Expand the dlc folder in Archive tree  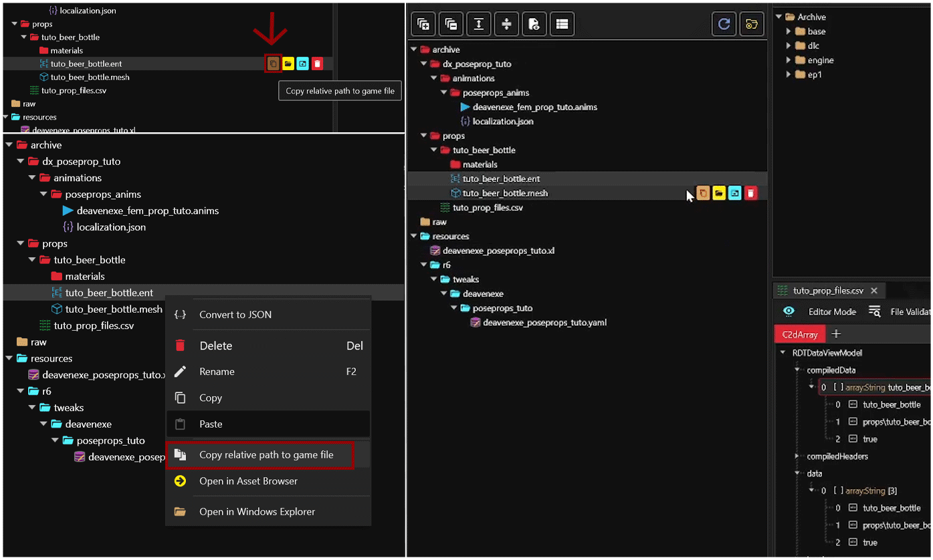[789, 46]
